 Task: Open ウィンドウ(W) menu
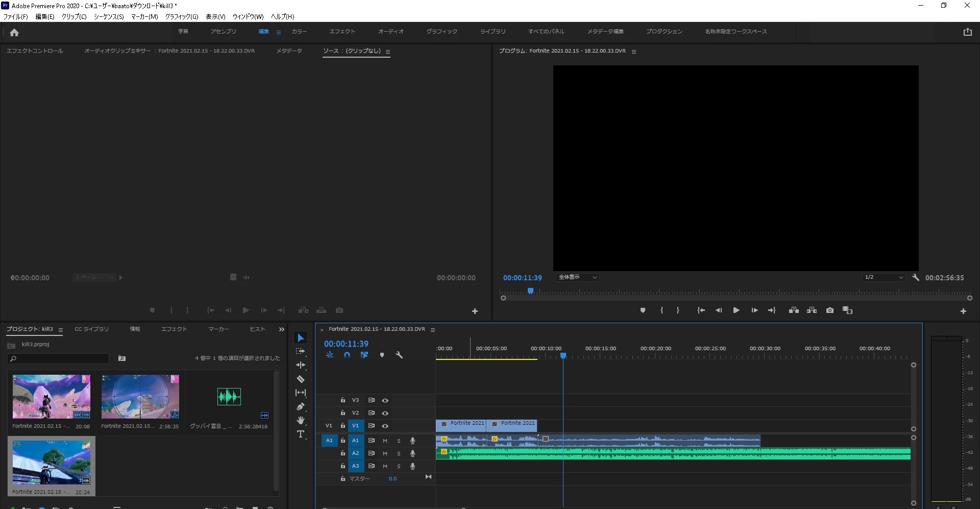click(x=248, y=17)
